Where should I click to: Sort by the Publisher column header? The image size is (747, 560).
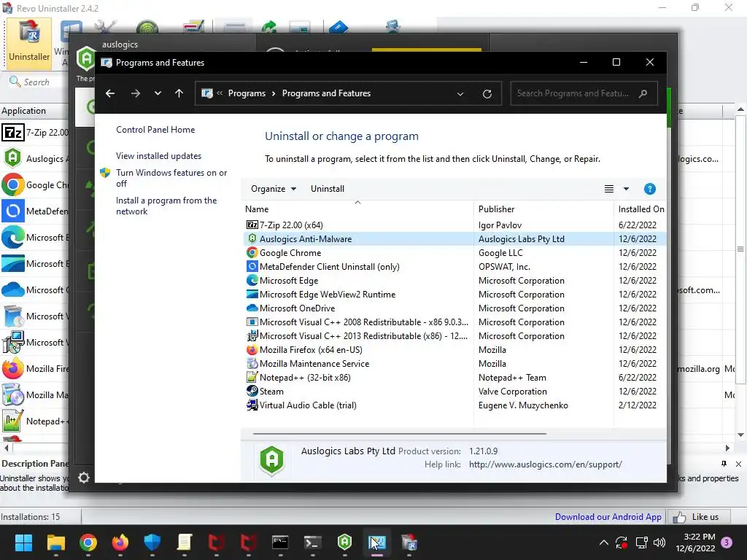(x=543, y=209)
